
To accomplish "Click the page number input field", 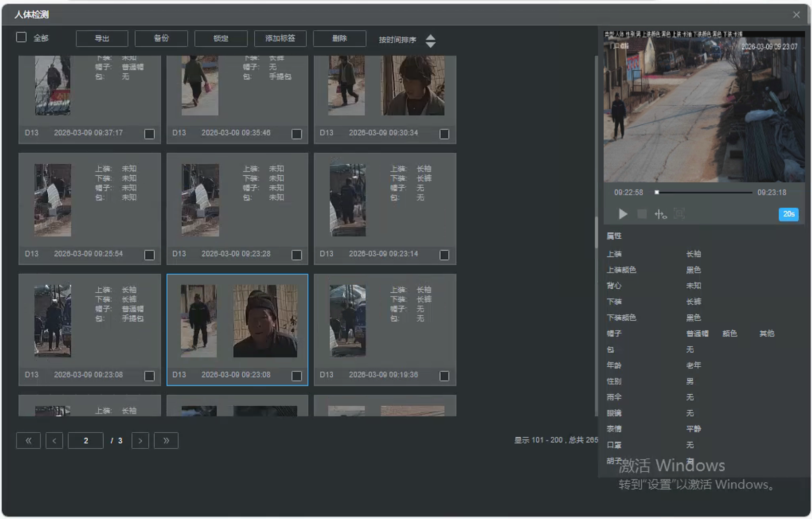I will point(86,441).
